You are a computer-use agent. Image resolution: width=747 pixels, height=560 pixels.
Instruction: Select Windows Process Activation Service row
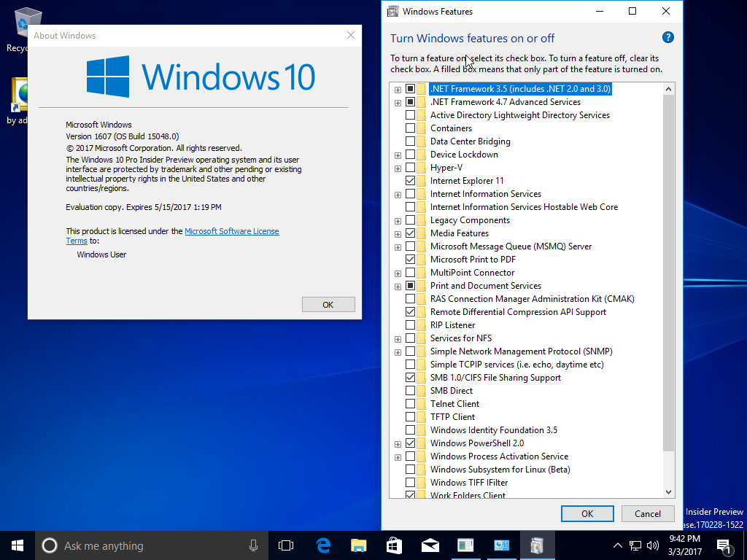[499, 456]
